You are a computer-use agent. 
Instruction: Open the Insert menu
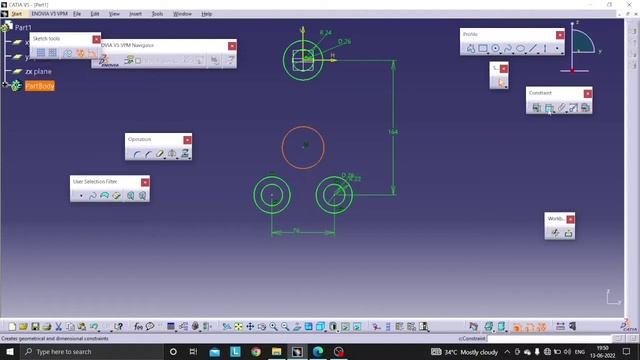tap(136, 14)
